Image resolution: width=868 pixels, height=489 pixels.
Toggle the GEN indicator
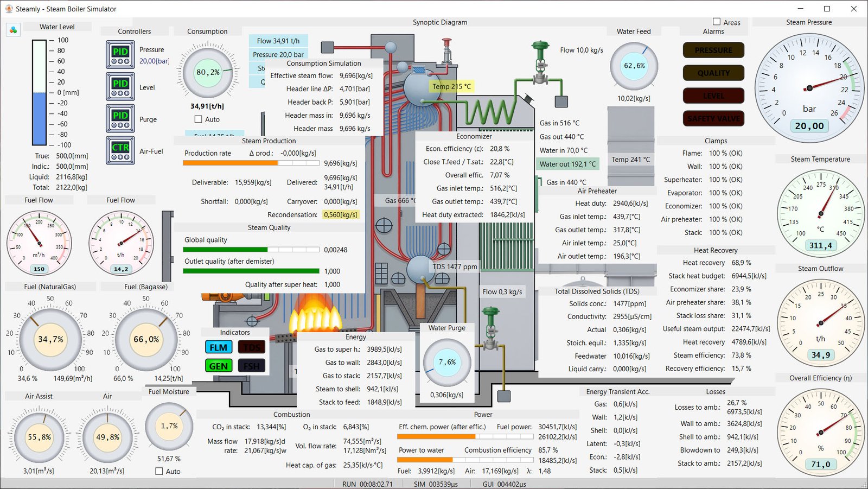point(219,366)
